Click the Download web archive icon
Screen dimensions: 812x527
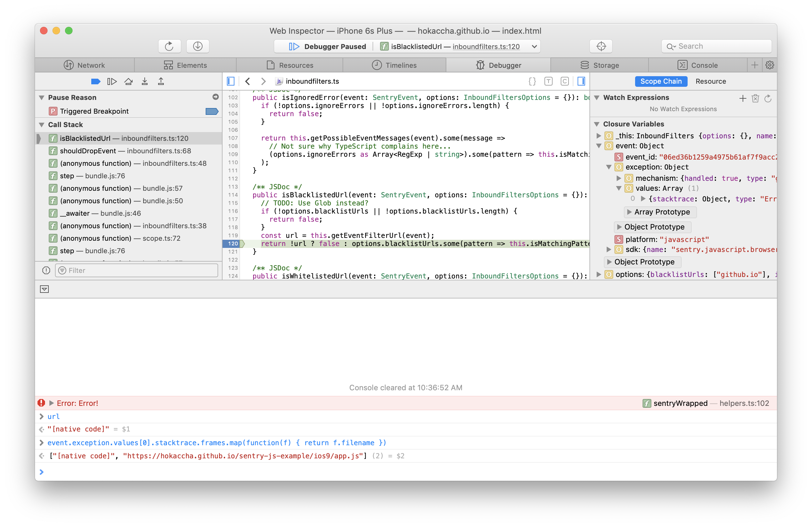pyautogui.click(x=198, y=46)
